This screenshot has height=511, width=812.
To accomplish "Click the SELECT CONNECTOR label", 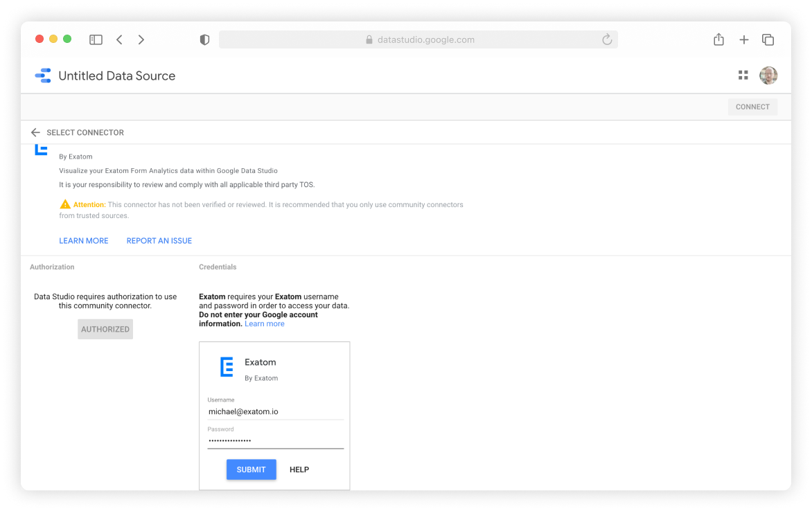I will 85,132.
